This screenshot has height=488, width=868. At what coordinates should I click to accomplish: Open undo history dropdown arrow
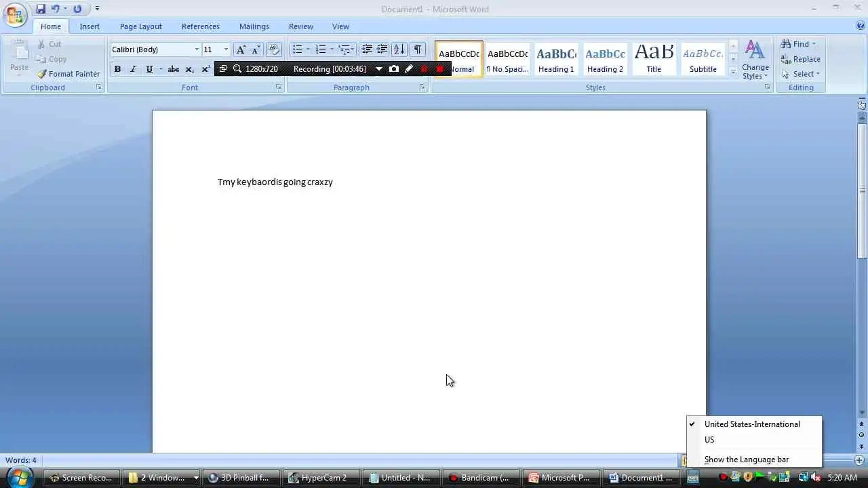pos(65,9)
